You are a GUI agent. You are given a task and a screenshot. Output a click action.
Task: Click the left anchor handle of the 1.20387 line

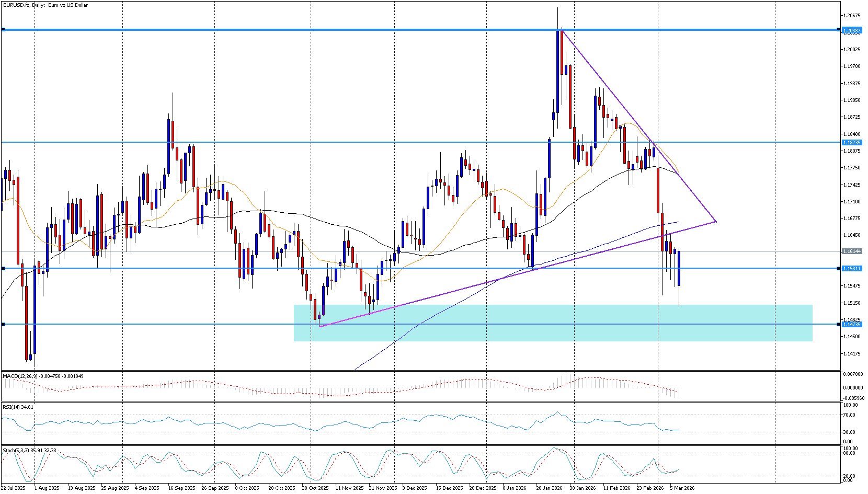4,29
